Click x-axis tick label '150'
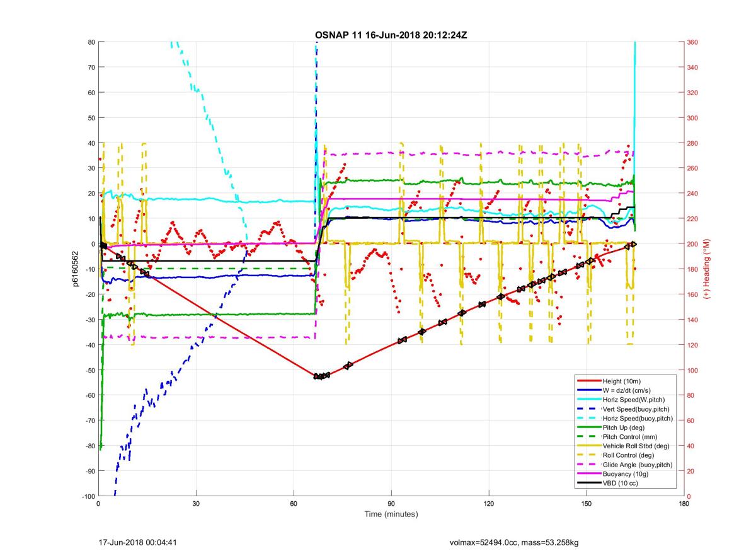 [587, 504]
